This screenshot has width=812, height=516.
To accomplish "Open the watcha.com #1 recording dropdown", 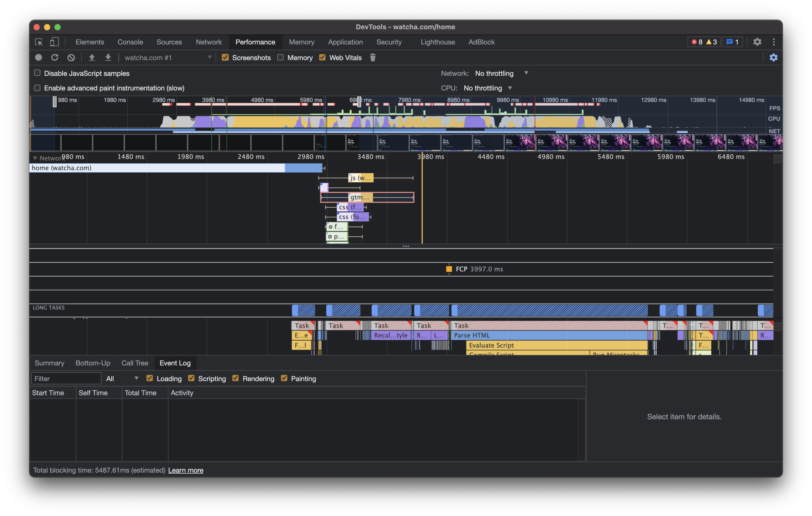I will (x=168, y=57).
